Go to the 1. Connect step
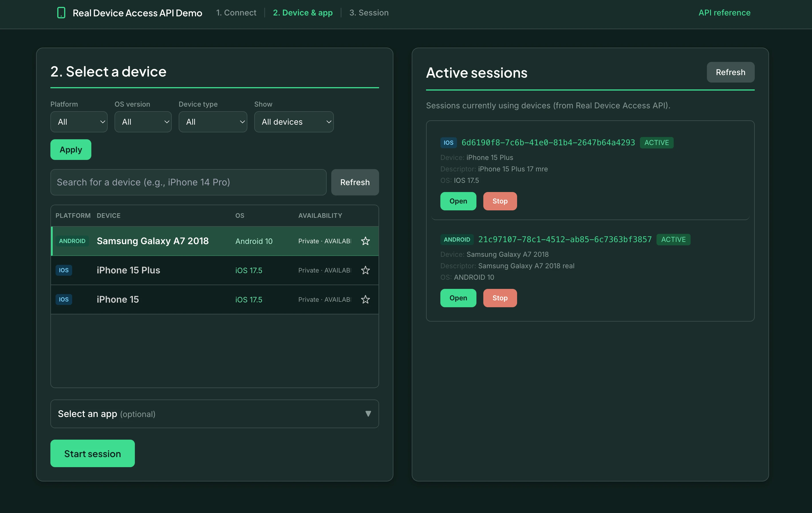812x513 pixels. pyautogui.click(x=236, y=13)
